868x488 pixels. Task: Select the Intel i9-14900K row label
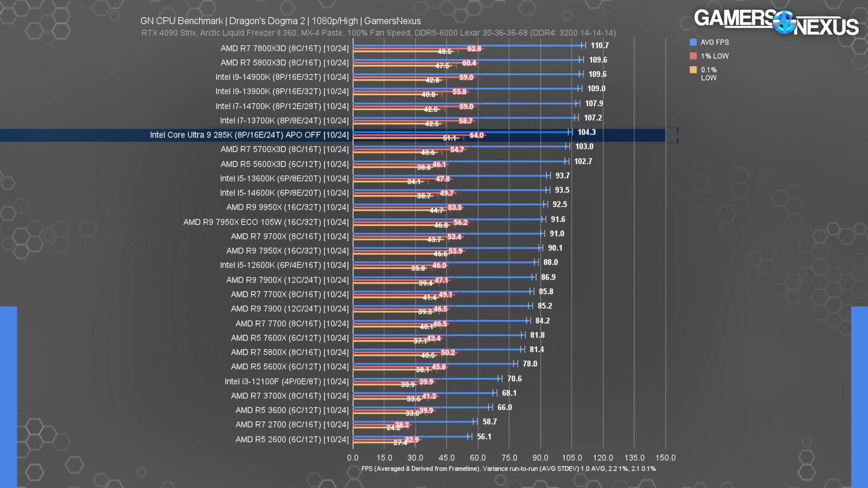click(282, 77)
